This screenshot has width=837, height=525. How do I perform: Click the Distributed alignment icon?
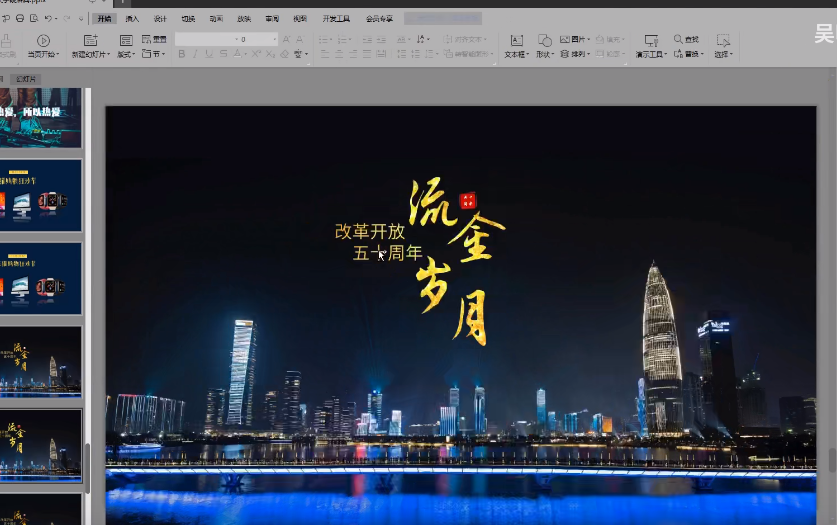pos(381,54)
